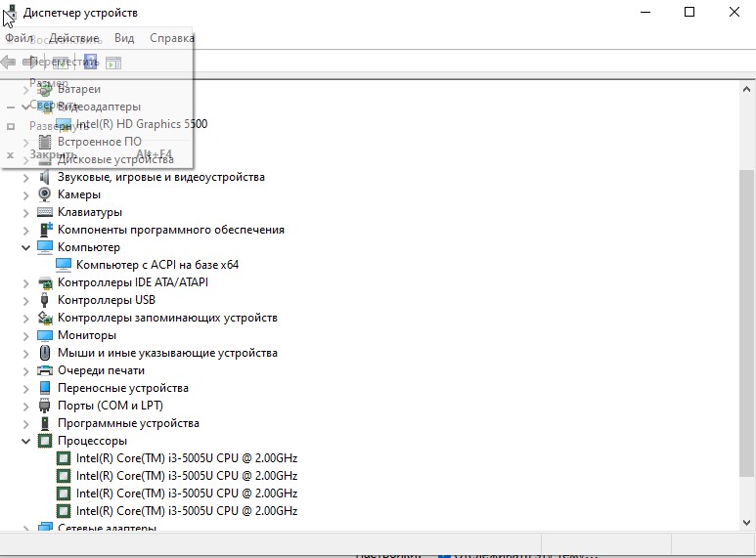The image size is (756, 558).
Task: Collapse the Компьютер category arrow
Action: [26, 247]
